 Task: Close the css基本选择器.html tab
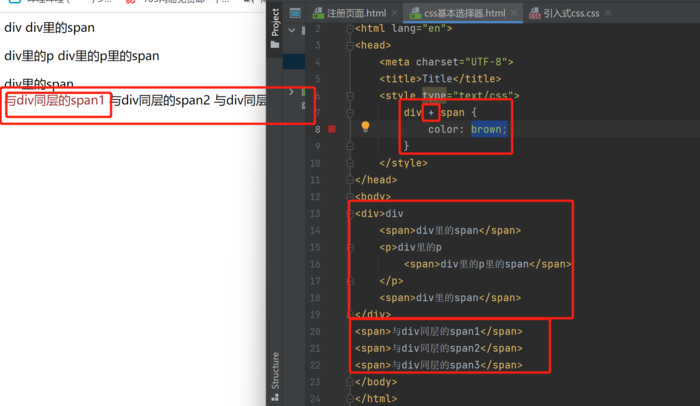(x=514, y=13)
